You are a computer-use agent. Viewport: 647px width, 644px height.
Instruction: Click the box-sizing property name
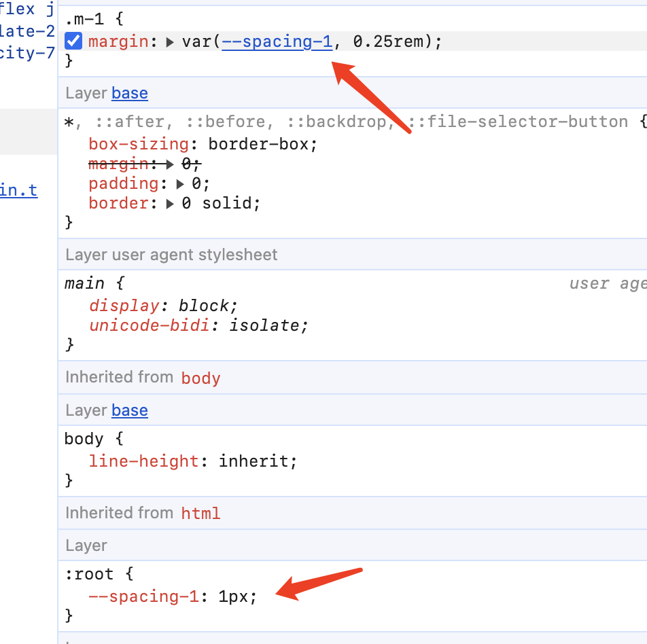click(x=139, y=145)
